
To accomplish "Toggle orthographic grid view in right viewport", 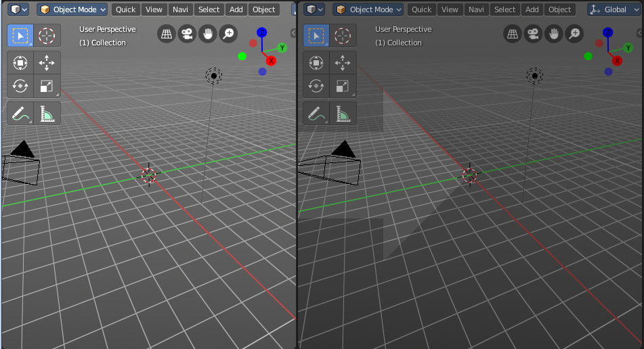I will point(513,34).
